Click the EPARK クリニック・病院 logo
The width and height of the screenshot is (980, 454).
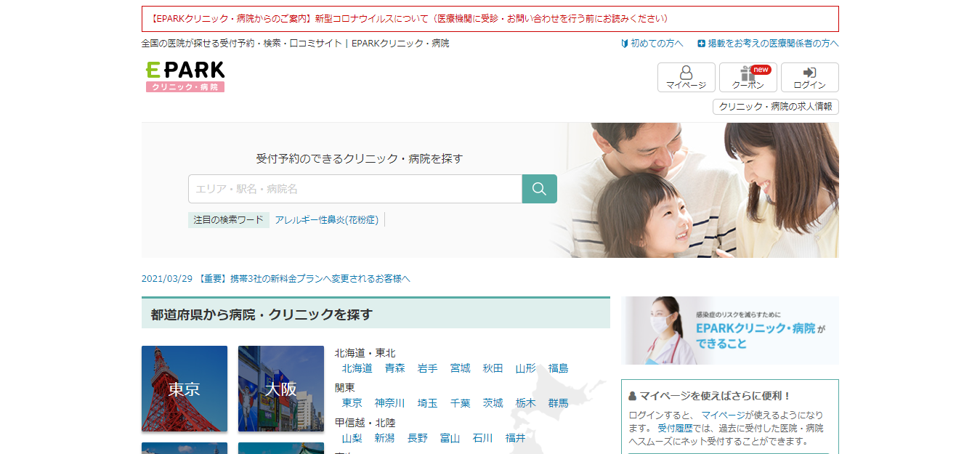click(x=185, y=76)
